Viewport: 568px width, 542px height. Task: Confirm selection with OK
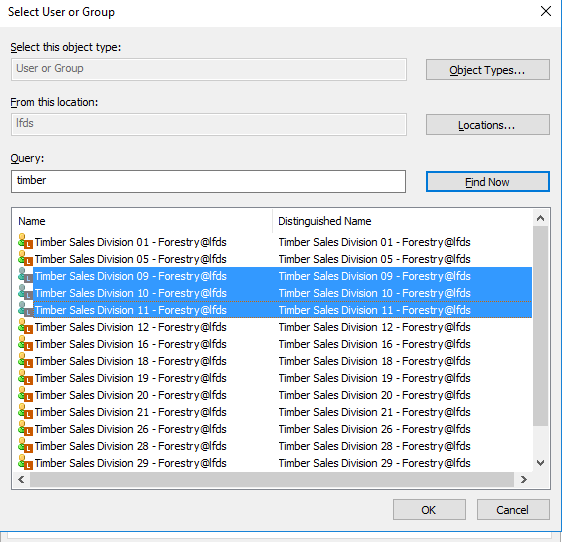click(x=429, y=510)
